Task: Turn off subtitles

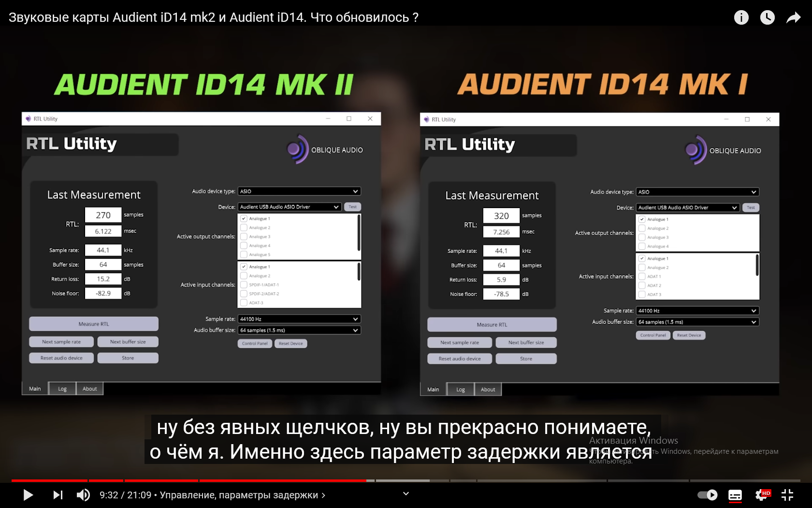Action: tap(735, 495)
